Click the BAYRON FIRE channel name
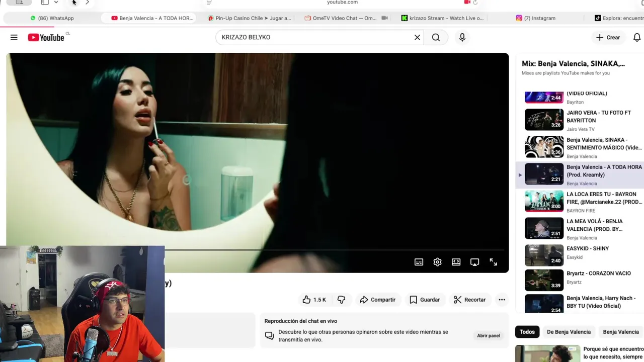This screenshot has width=644, height=362. 581,211
